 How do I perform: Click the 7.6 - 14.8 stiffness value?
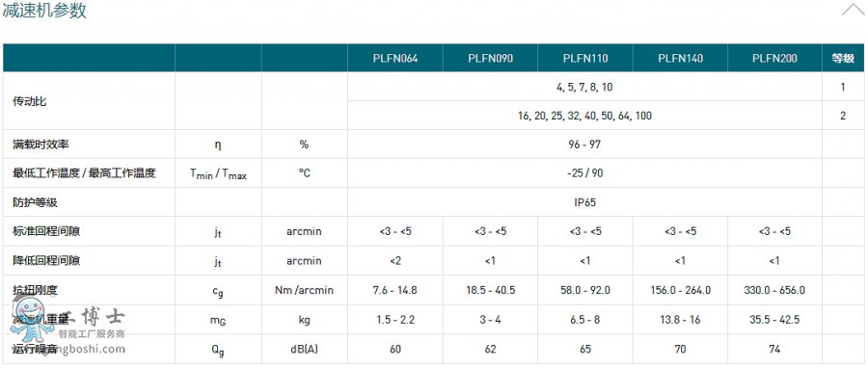coord(395,290)
